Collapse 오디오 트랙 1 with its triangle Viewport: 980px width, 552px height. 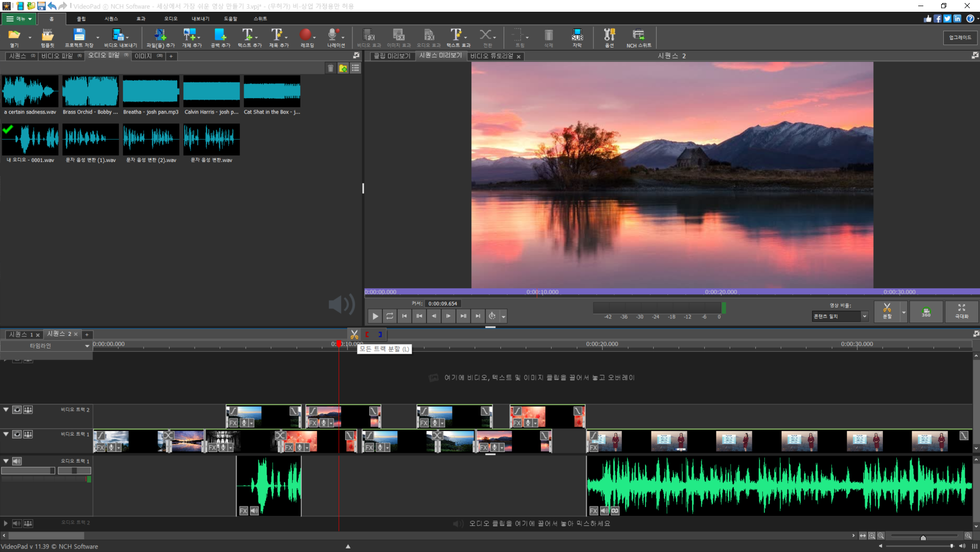[x=6, y=461]
